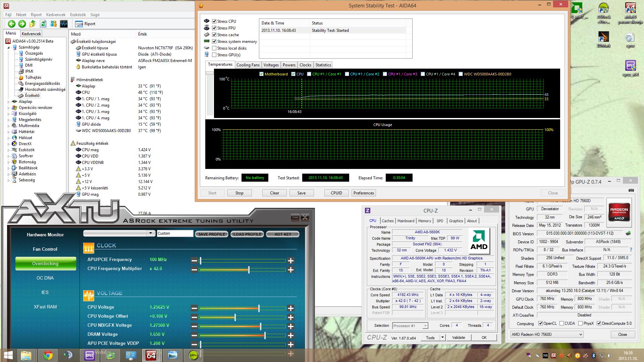Enable WDC WD5000AAKS graph checkbox
Screen dimensions: 644x362
point(461,74)
